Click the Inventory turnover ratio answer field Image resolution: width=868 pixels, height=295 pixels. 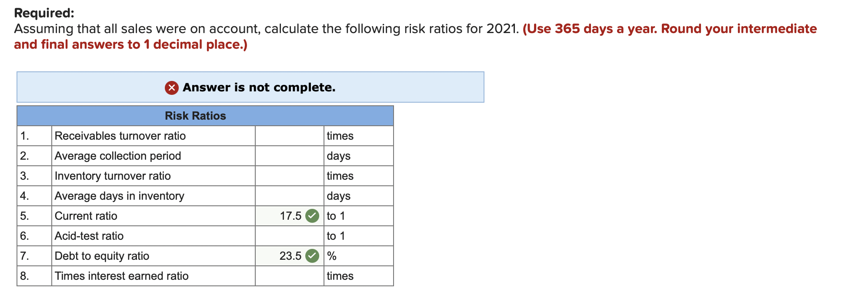click(x=288, y=176)
